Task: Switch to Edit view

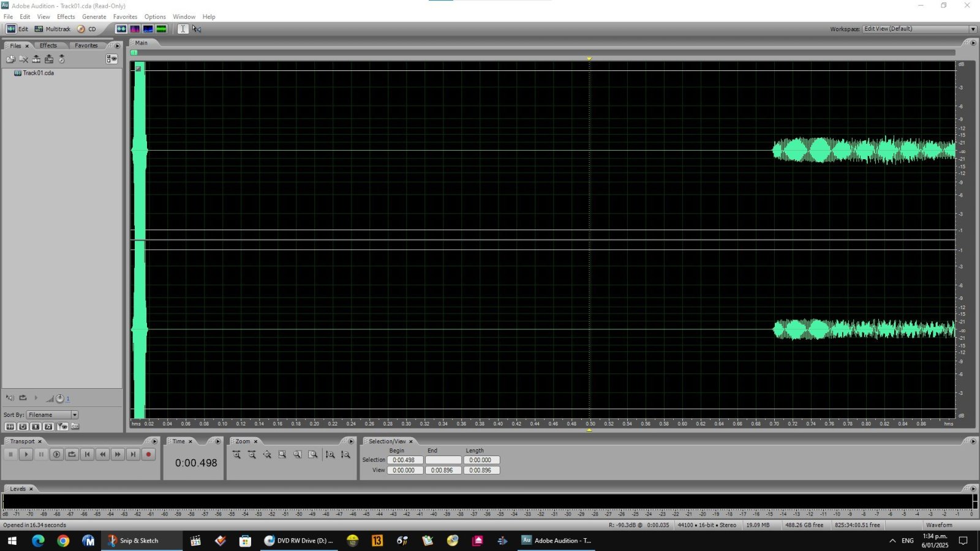Action: (x=17, y=29)
